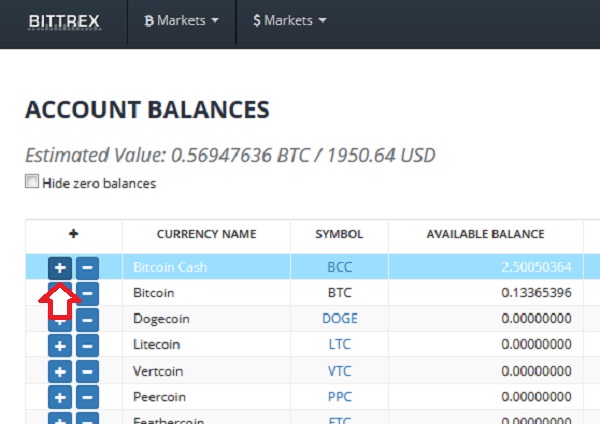
Task: Select the Bitcoin currency name
Action: 153,293
